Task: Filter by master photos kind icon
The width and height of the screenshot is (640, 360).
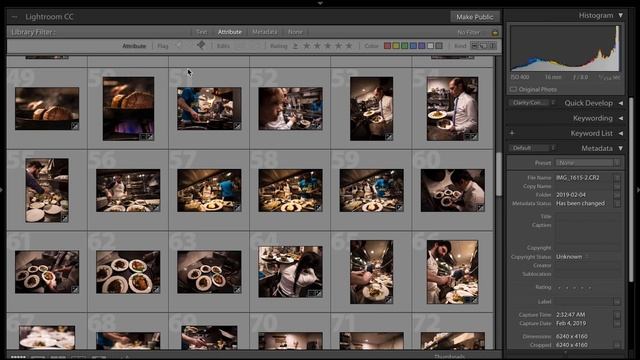Action: tap(475, 46)
